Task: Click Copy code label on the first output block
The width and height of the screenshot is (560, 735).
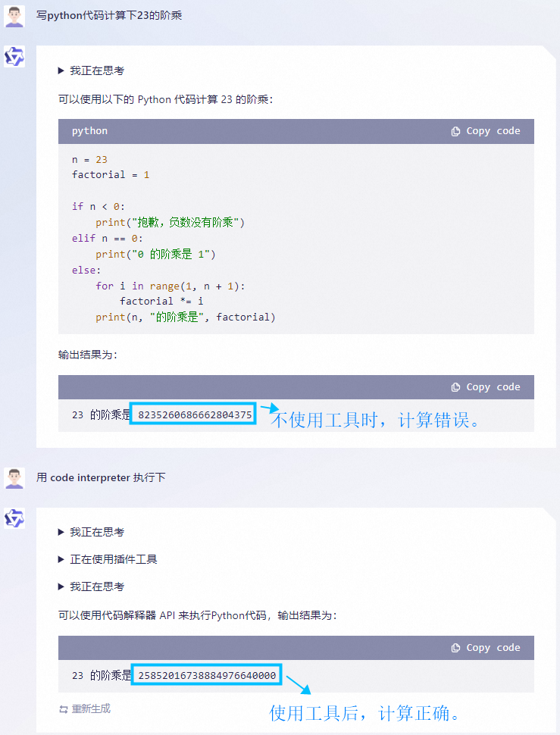Action: (493, 387)
